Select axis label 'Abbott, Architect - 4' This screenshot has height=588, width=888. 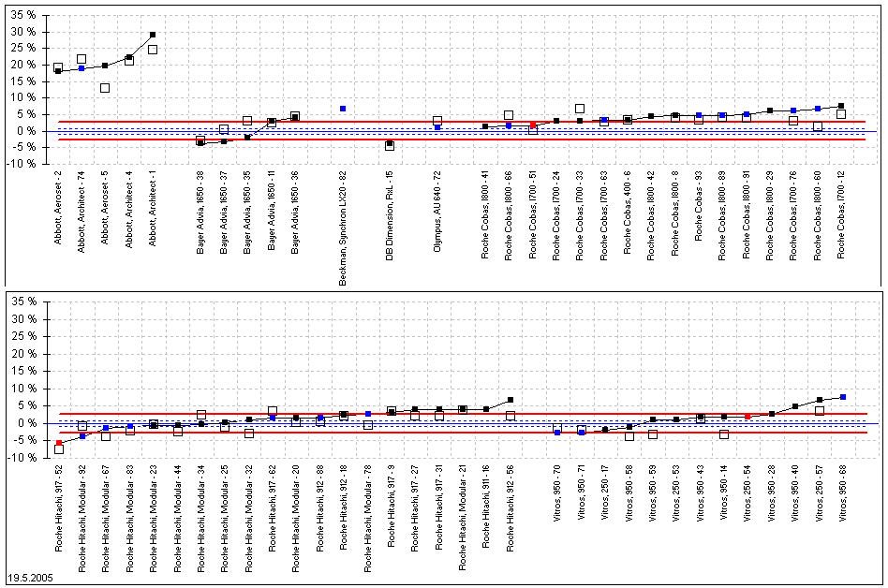[x=129, y=209]
